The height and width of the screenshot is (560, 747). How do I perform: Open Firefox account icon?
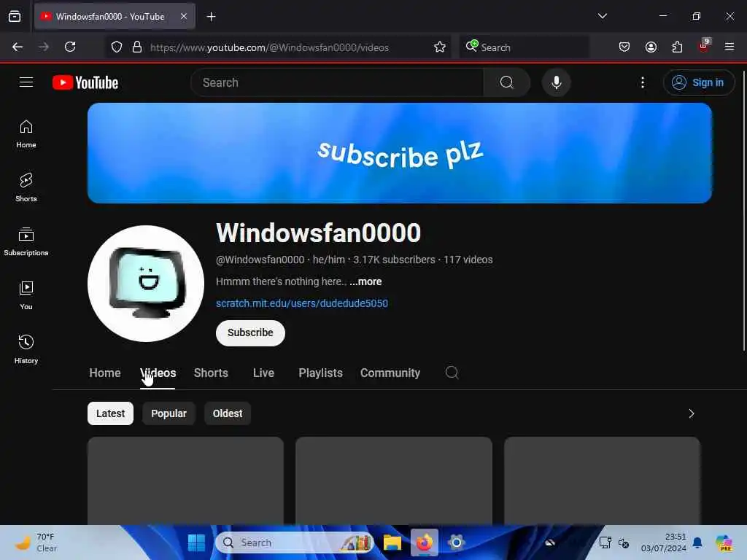tap(651, 47)
